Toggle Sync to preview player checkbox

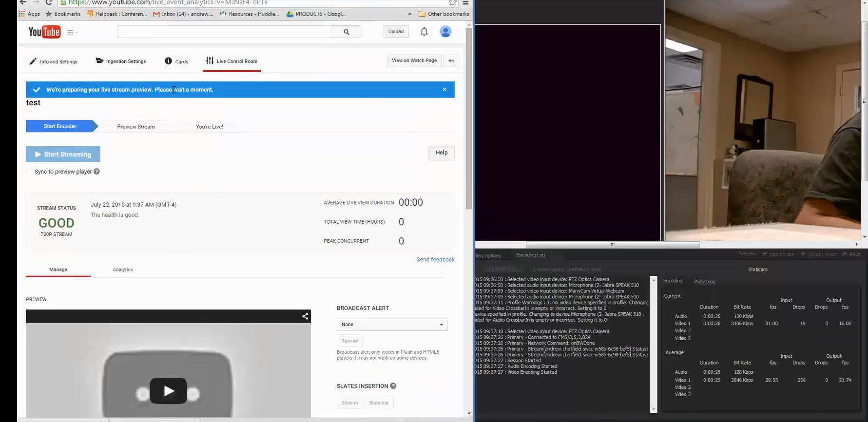point(29,172)
